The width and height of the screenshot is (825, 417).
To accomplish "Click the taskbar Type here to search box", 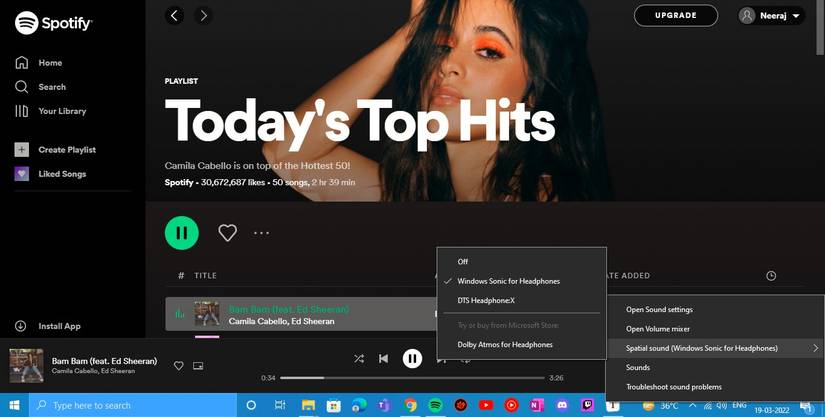I will point(133,405).
